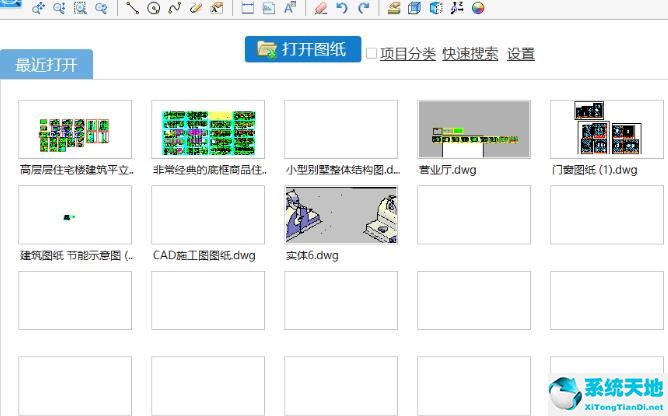
Task: Open the 营业厅.dwg thumbnail
Action: [x=474, y=129]
